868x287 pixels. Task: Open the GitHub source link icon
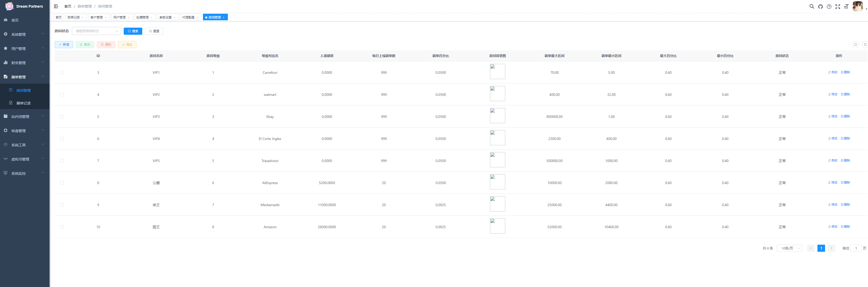coord(820,6)
